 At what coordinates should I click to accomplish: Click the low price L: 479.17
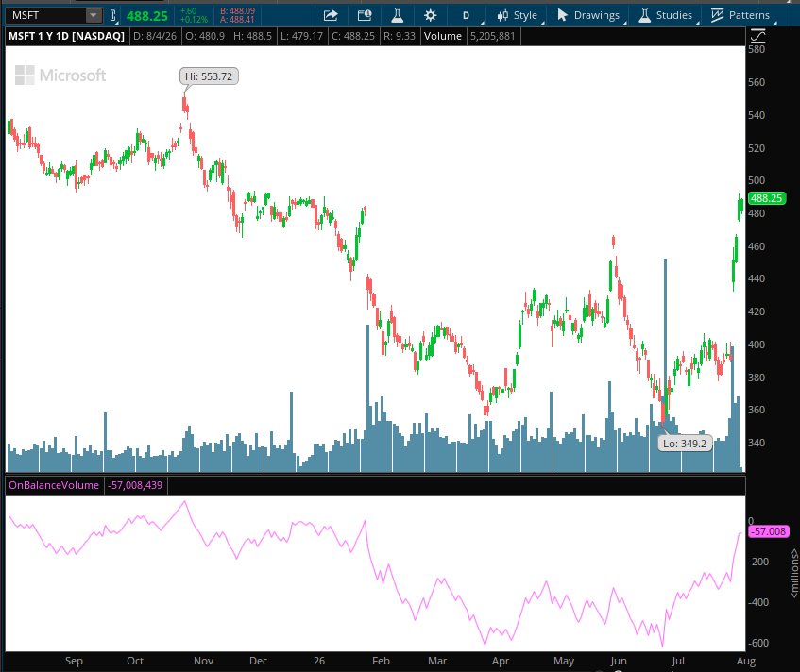pos(301,36)
